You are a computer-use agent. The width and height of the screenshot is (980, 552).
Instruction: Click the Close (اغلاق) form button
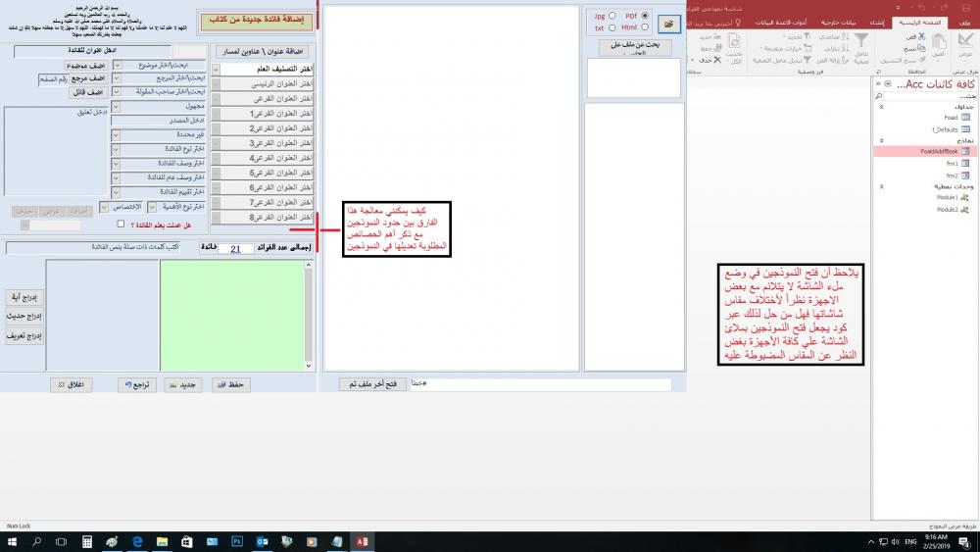[72, 385]
